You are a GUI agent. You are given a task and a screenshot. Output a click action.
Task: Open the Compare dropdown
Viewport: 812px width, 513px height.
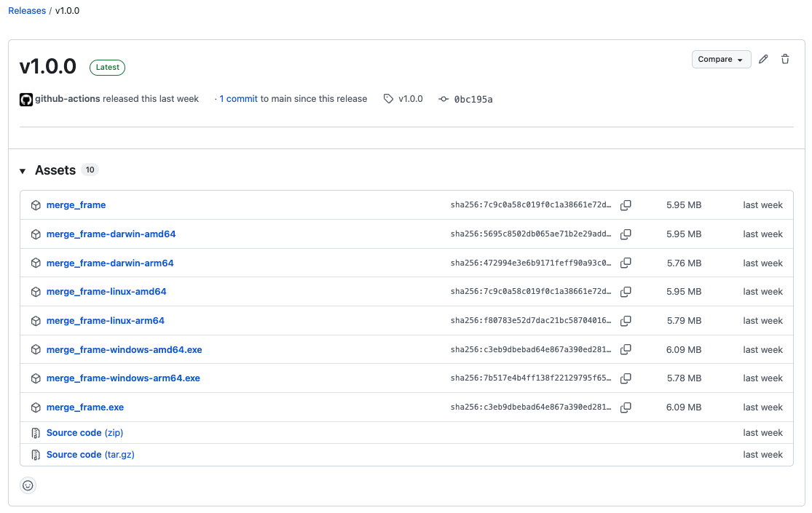(721, 59)
